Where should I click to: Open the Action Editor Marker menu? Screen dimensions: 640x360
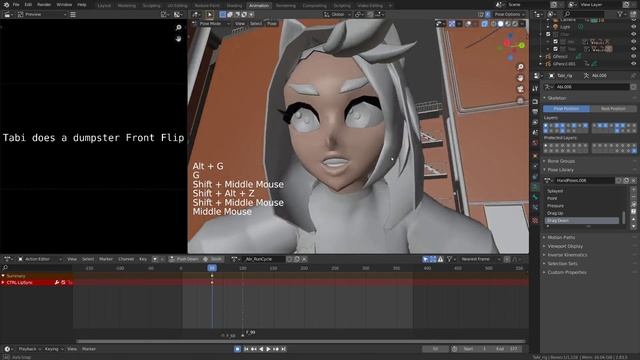pos(106,259)
